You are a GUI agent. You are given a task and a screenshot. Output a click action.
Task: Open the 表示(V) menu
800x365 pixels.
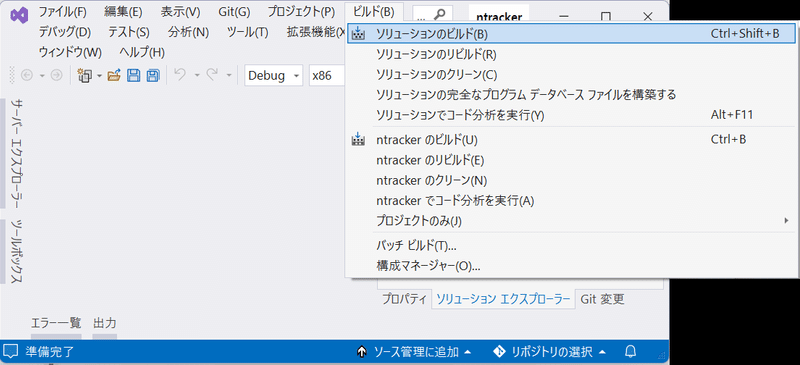(180, 11)
